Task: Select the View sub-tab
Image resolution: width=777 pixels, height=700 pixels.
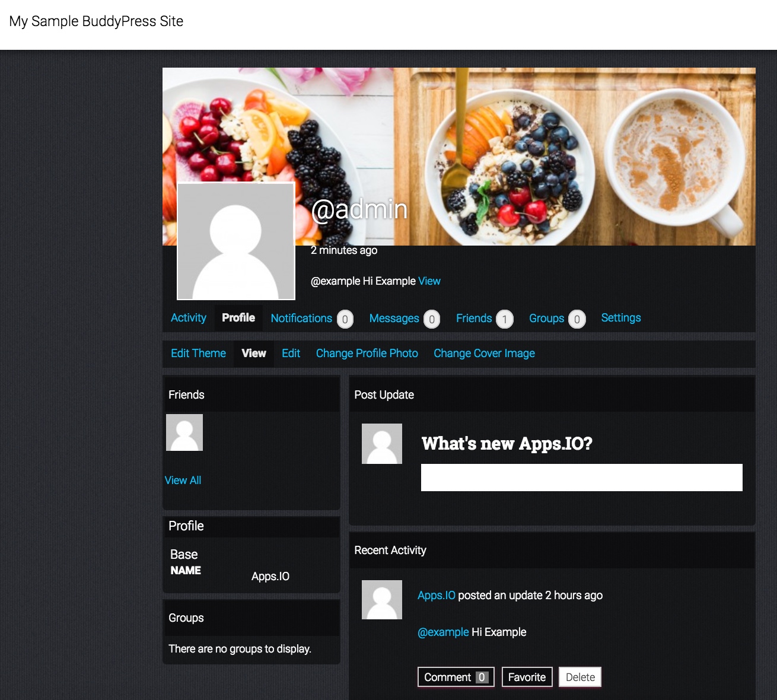Action: pyautogui.click(x=254, y=354)
